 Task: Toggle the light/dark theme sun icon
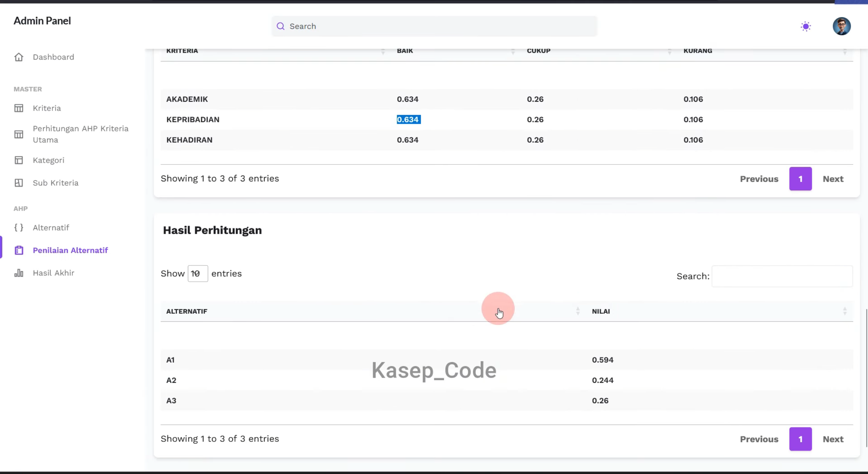pos(806,26)
